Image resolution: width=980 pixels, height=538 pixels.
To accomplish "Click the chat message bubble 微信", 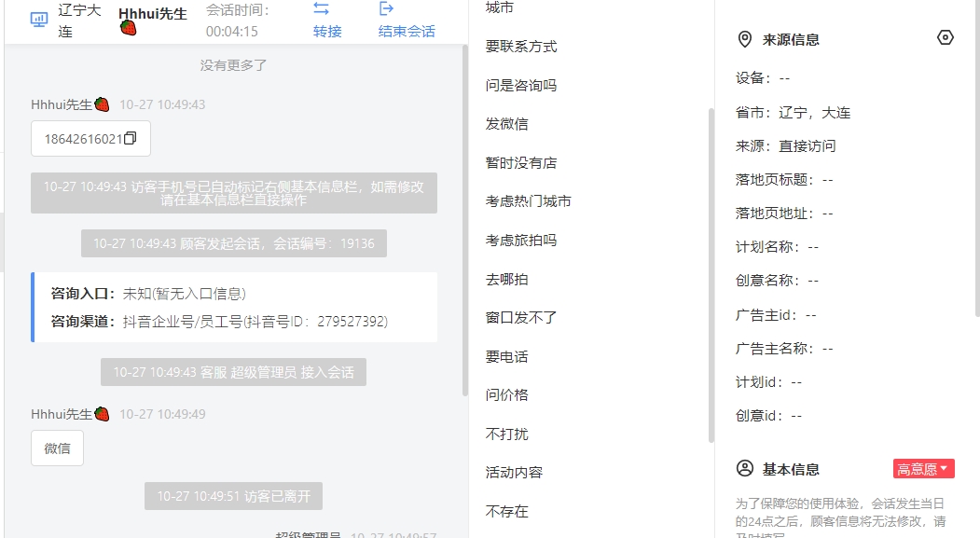I will [x=57, y=448].
